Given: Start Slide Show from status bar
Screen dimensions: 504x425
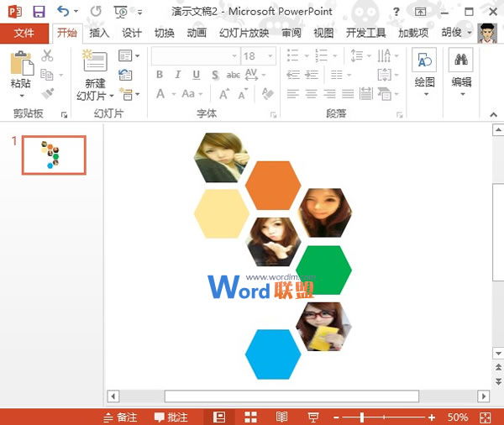Looking at the screenshot, I should coord(313,417).
